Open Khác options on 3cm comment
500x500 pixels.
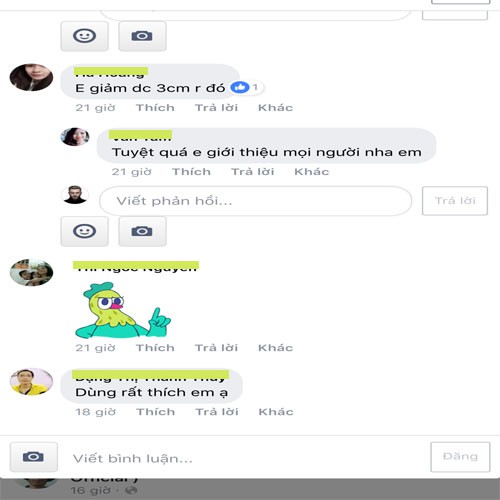click(x=276, y=108)
